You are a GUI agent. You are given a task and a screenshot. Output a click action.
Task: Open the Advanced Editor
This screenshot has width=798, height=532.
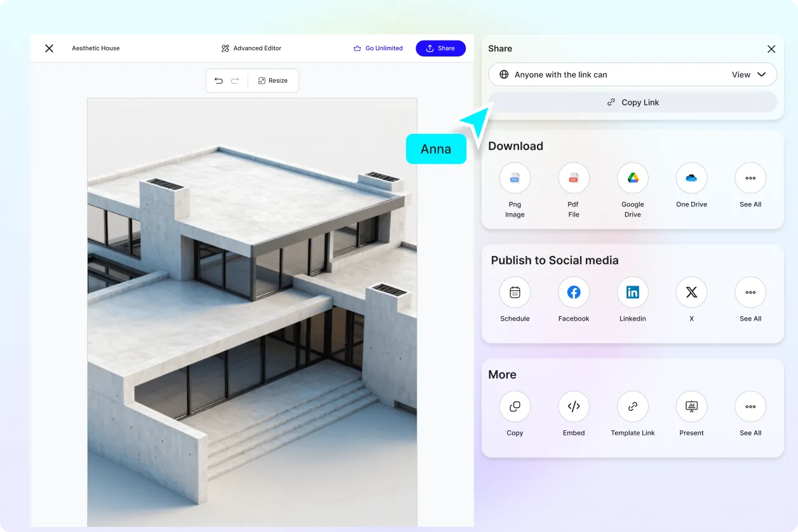pos(251,48)
